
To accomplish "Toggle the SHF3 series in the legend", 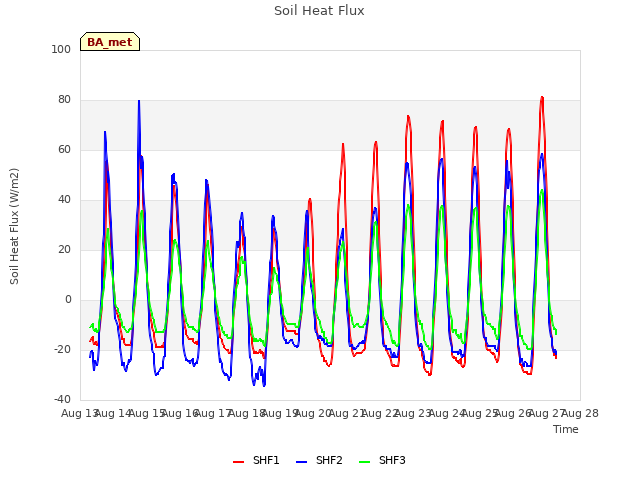I will (382, 460).
